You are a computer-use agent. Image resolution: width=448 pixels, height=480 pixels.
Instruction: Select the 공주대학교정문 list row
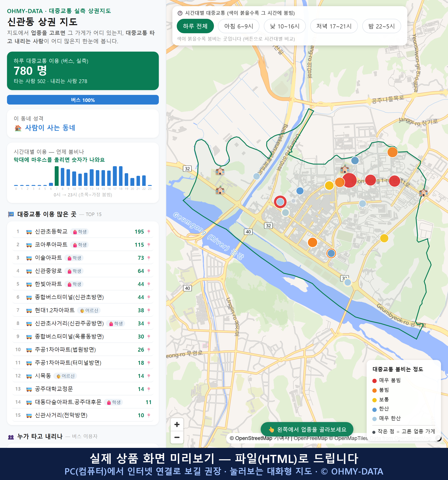tap(83, 389)
